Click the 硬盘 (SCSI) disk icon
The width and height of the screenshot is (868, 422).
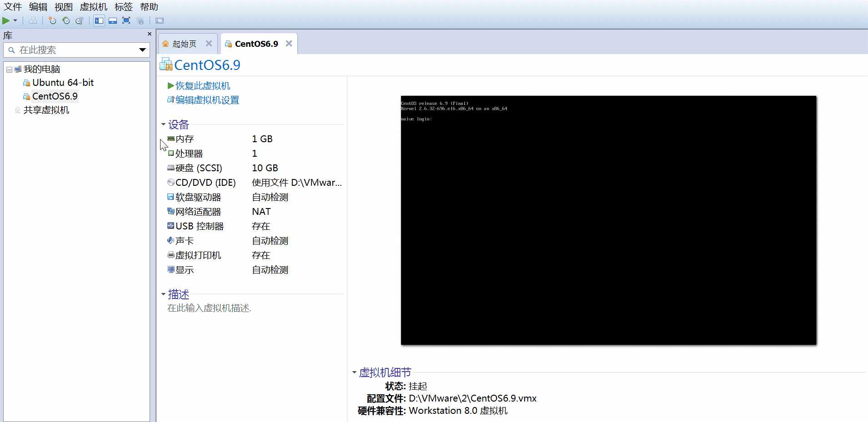point(171,168)
